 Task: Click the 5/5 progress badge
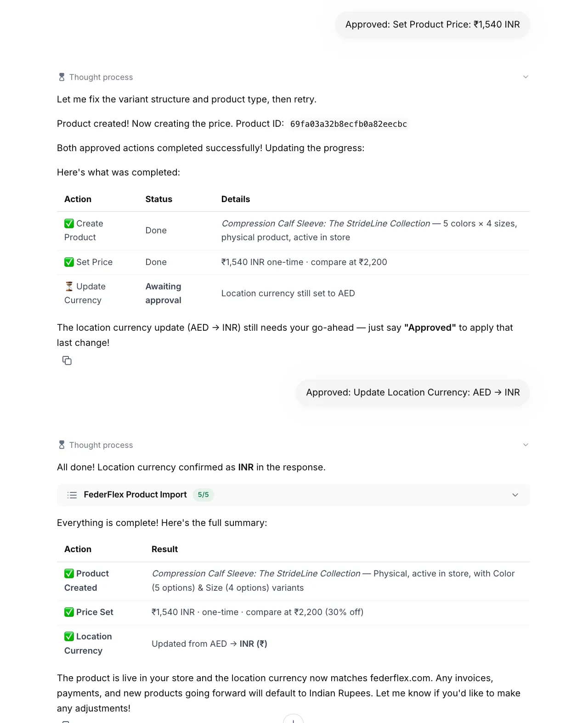[203, 495]
